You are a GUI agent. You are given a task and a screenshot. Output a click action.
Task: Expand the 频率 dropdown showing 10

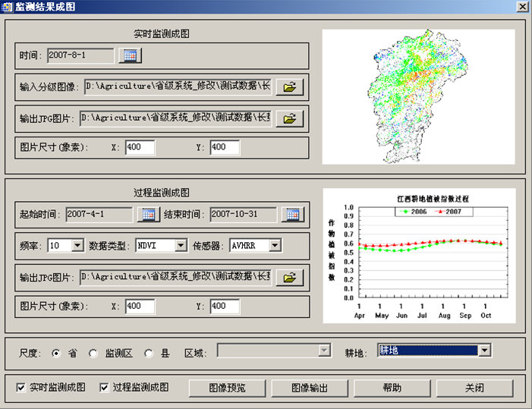pos(77,245)
